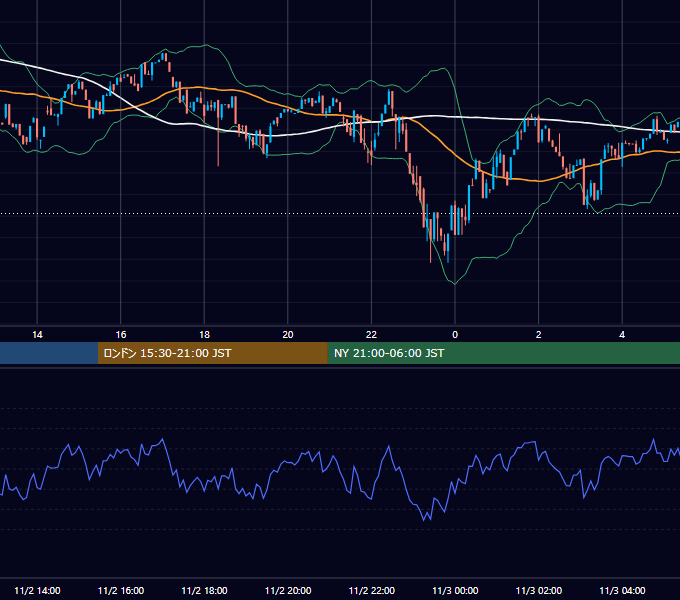680x600 pixels.
Task: Click the '11/2 18:00' date label
Action: tap(204, 590)
